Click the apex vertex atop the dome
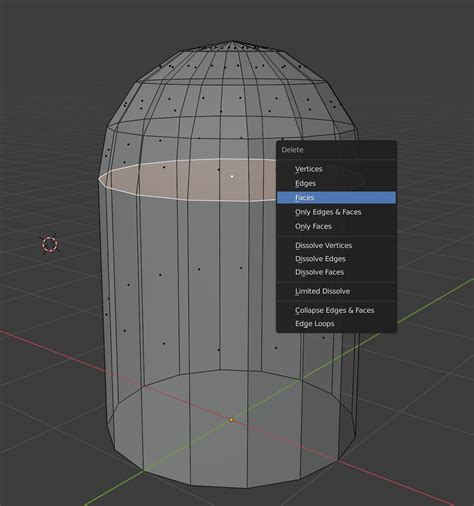This screenshot has width=474, height=506. pos(233,41)
